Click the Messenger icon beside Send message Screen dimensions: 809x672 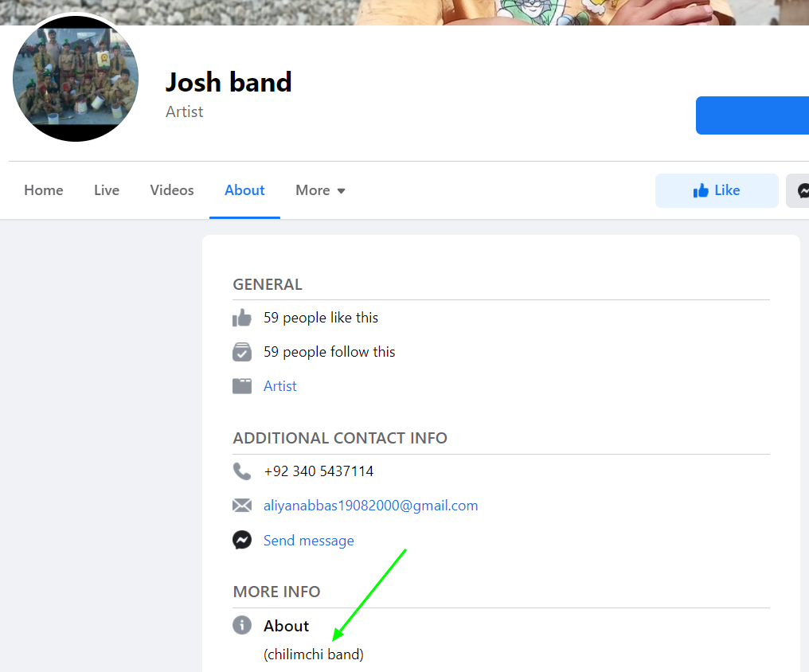tap(242, 541)
